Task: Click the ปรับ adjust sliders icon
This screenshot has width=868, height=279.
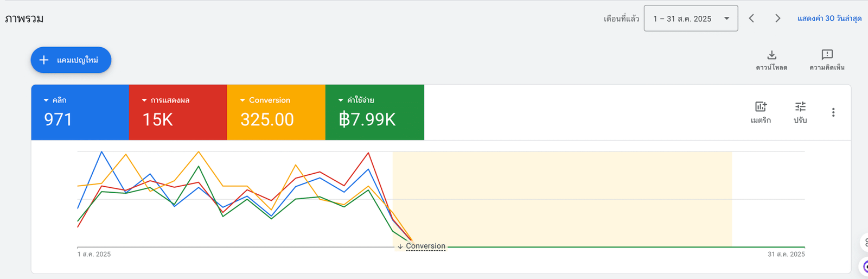Action: tap(800, 107)
